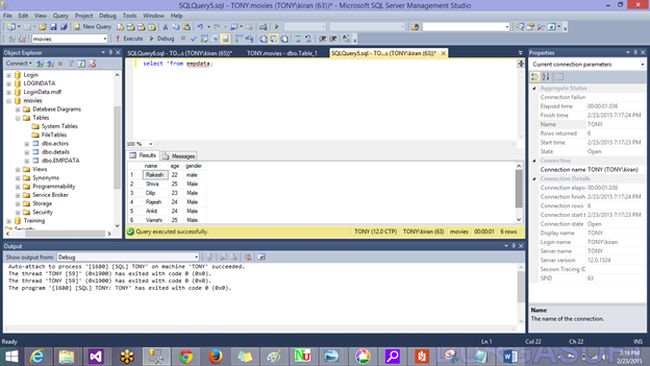Expand the Views folder node
The image size is (650, 366).
(18, 170)
